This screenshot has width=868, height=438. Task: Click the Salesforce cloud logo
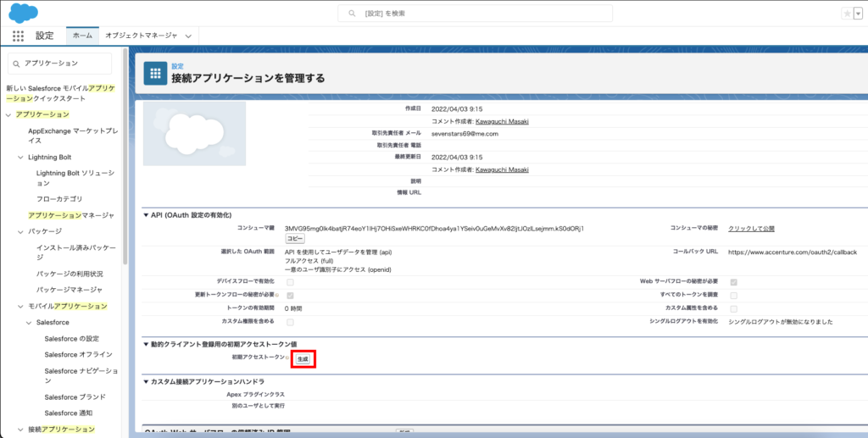(23, 13)
